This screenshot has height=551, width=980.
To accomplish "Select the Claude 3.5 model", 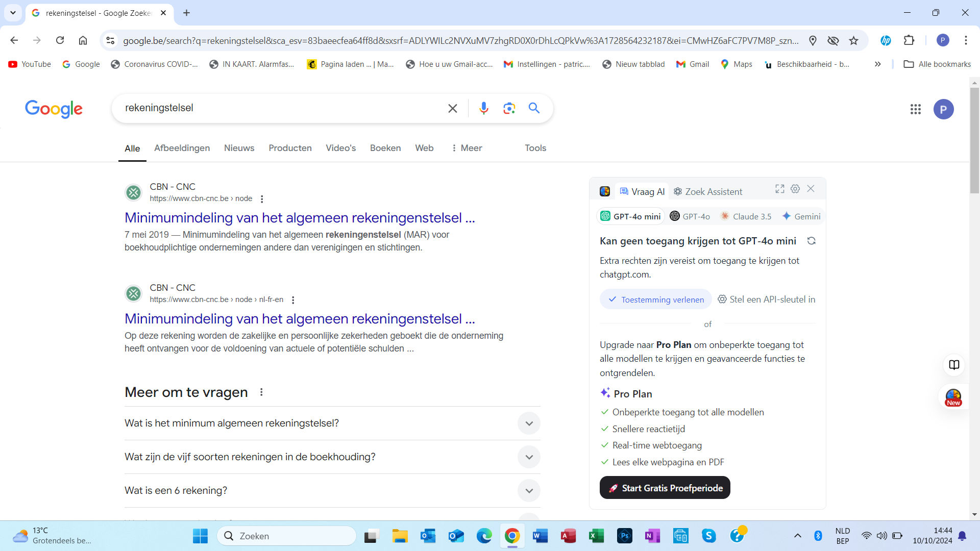I will click(746, 216).
